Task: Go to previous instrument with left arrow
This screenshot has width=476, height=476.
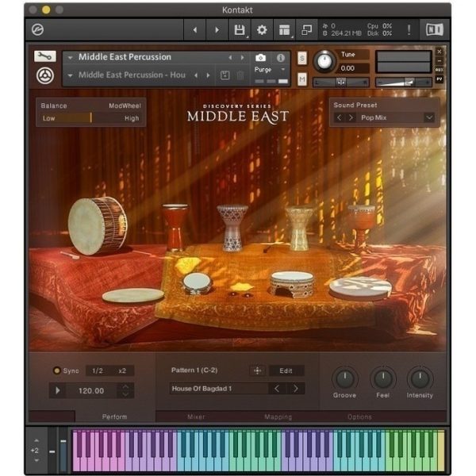Action: pos(195,30)
